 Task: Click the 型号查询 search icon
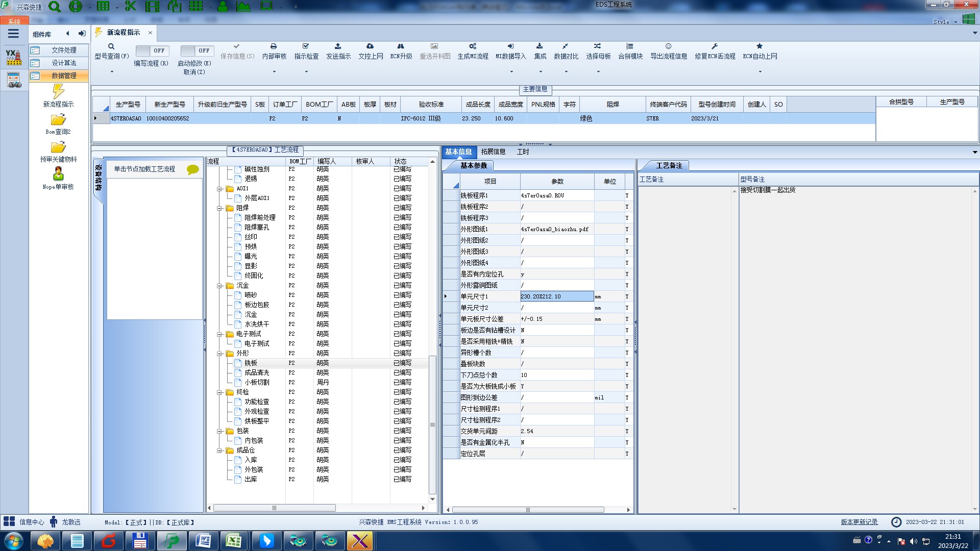tap(111, 46)
